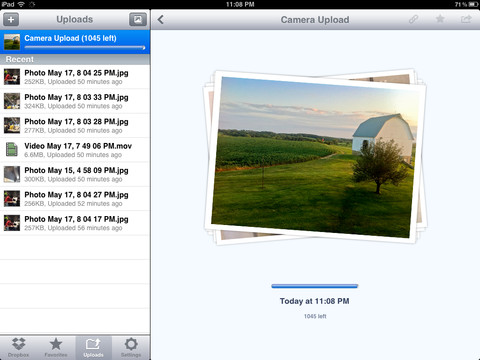Click the upload progress bar above Today text

pyautogui.click(x=315, y=286)
